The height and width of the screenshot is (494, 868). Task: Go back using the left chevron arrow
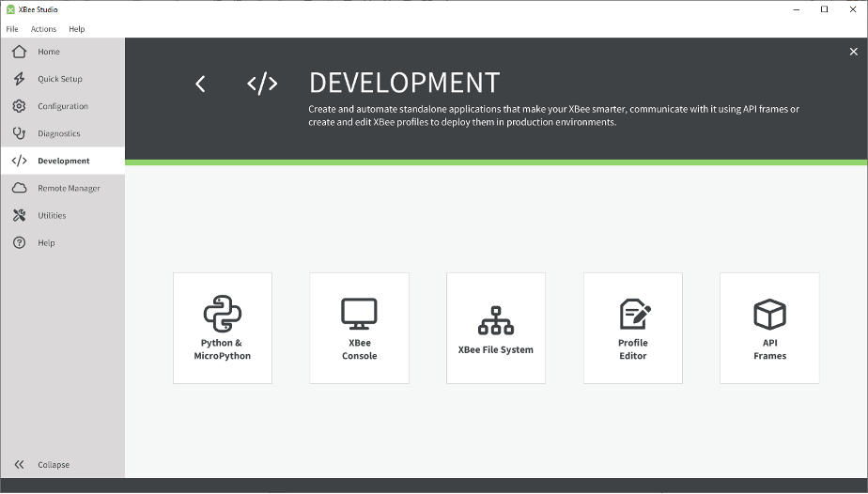point(200,85)
